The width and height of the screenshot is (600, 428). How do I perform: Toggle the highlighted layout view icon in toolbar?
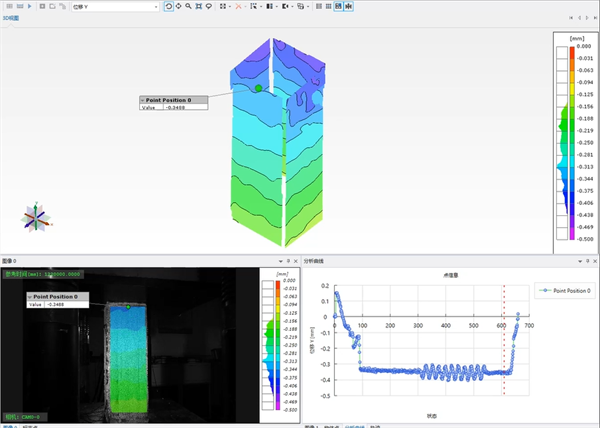pyautogui.click(x=338, y=6)
